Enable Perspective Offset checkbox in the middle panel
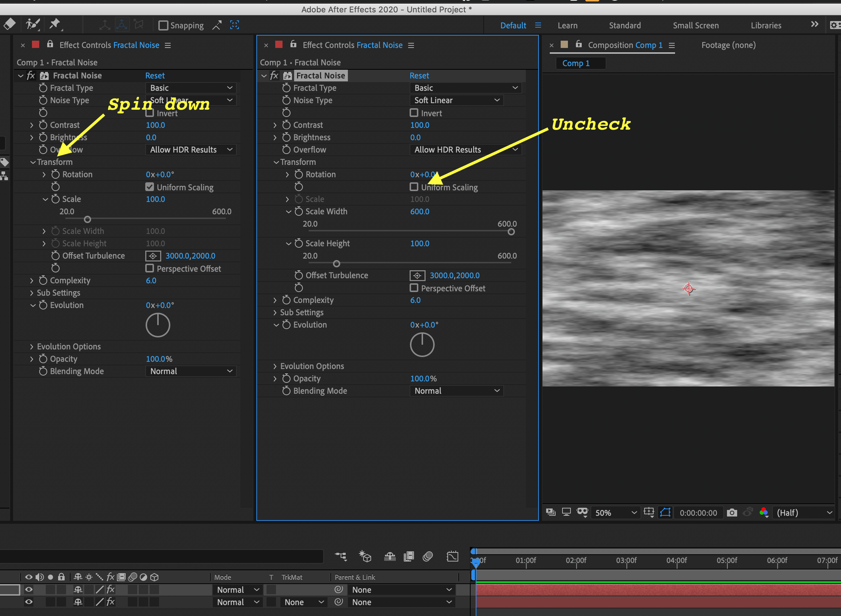 pos(414,288)
